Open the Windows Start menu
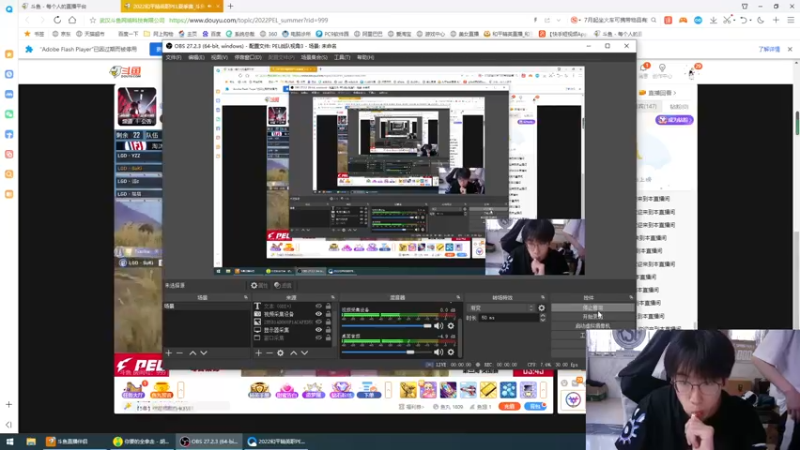Viewport: 800px width, 450px height. tap(10, 441)
